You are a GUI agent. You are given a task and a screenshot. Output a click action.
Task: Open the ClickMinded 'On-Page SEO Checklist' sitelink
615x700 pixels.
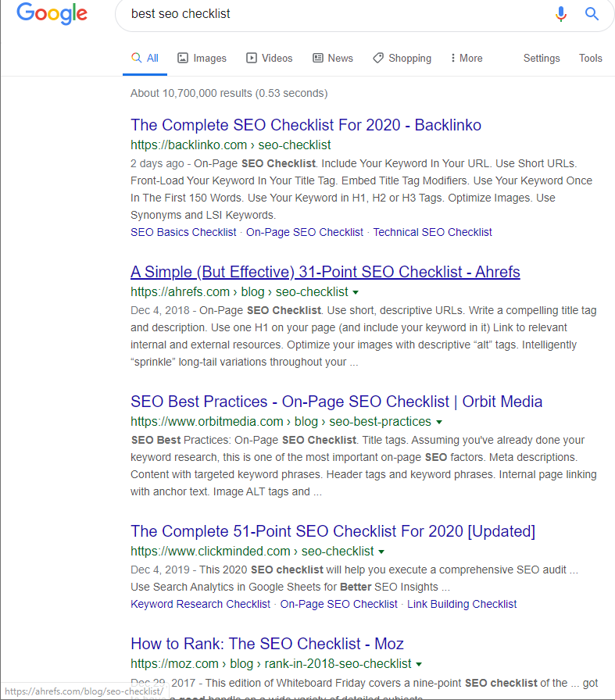tap(338, 605)
